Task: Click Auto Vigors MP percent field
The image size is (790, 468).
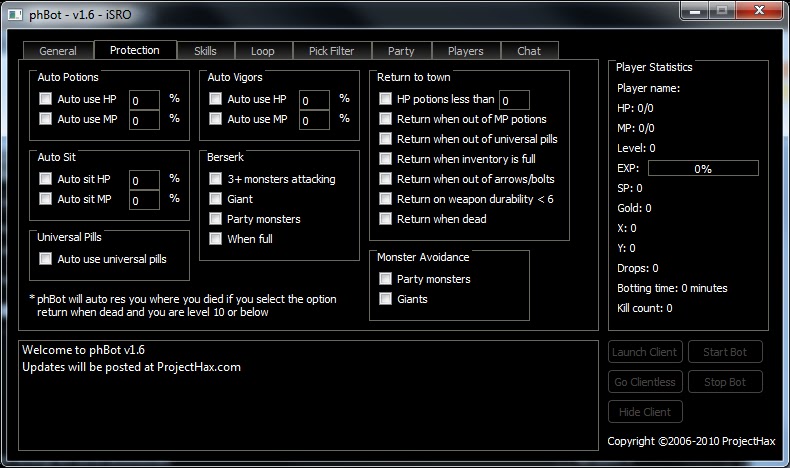Action: click(314, 120)
